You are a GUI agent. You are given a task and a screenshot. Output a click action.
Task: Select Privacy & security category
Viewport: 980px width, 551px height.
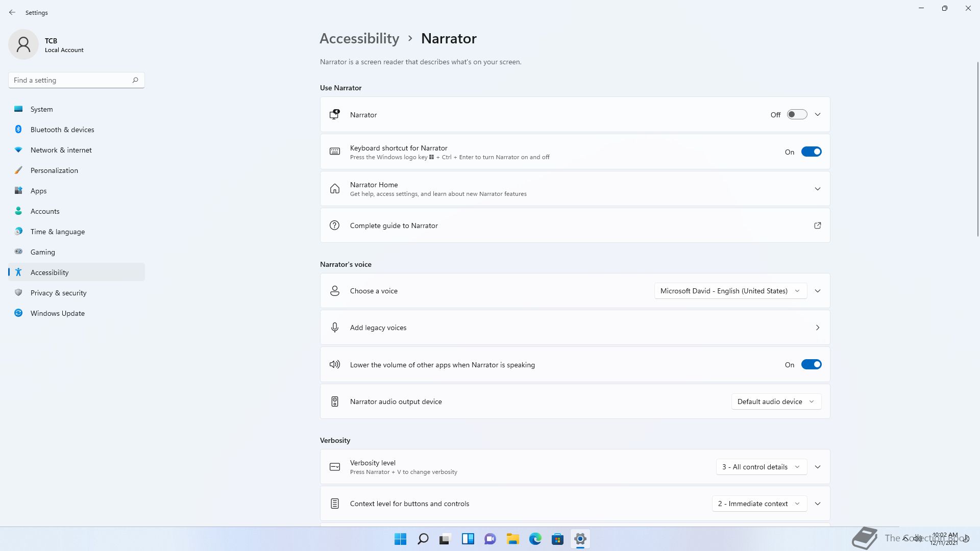click(77, 293)
